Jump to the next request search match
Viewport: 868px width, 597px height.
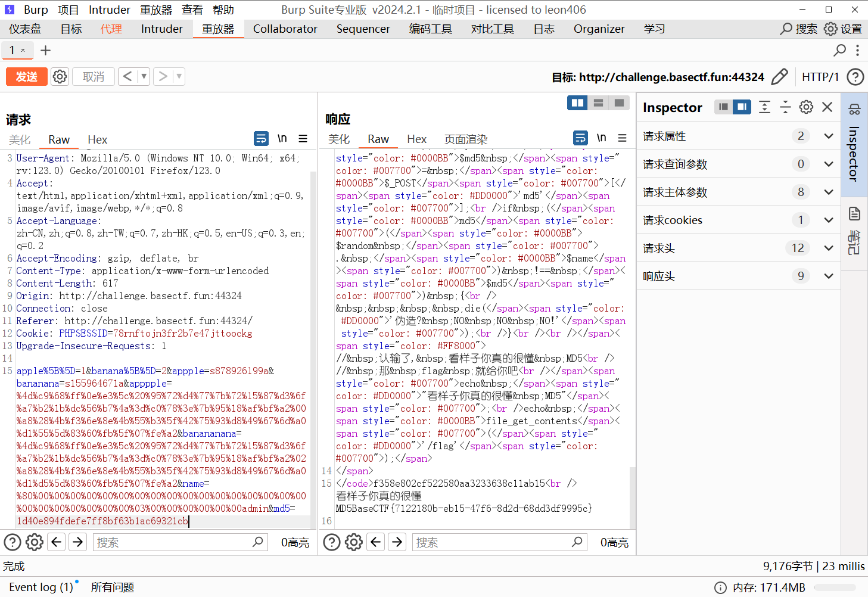[x=78, y=542]
